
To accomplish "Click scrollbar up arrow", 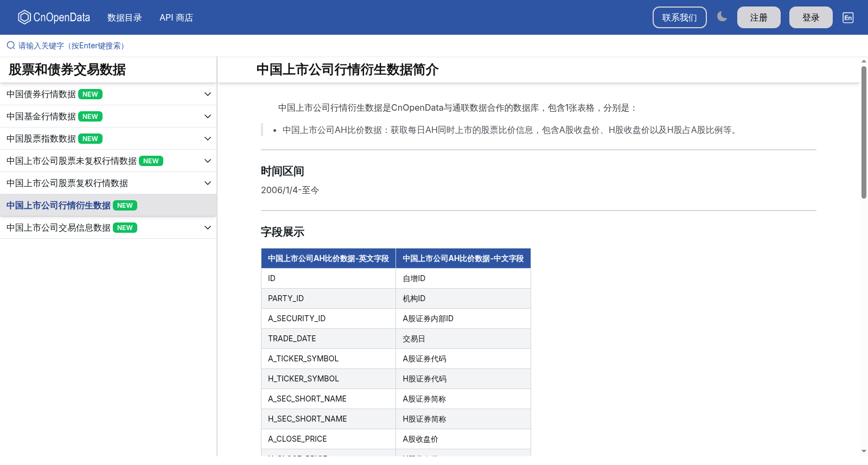I will click(864, 61).
